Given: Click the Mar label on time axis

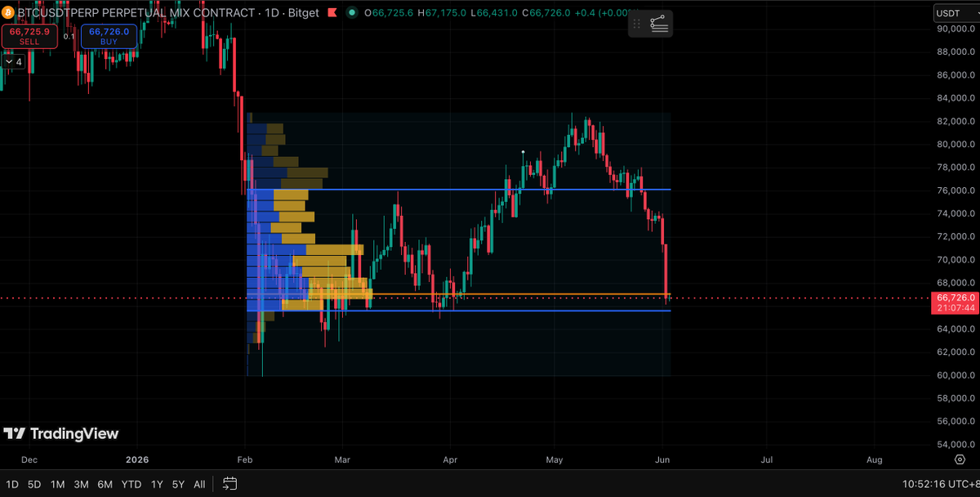Looking at the screenshot, I should pyautogui.click(x=342, y=460).
